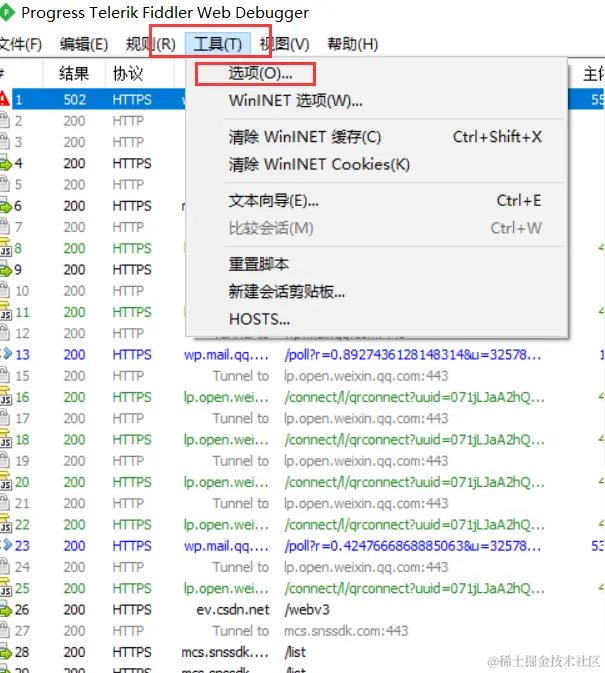Click the JS script icon on session 8
This screenshot has width=605, height=673.
(x=6, y=248)
